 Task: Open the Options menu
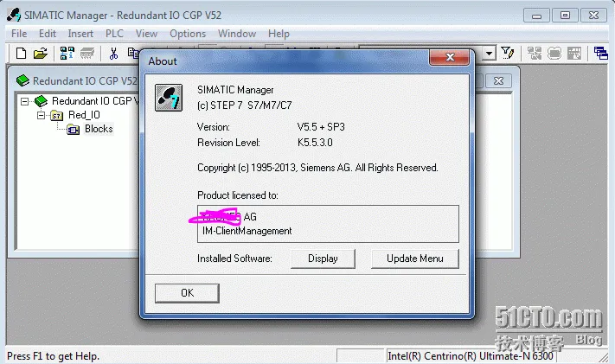[188, 34]
